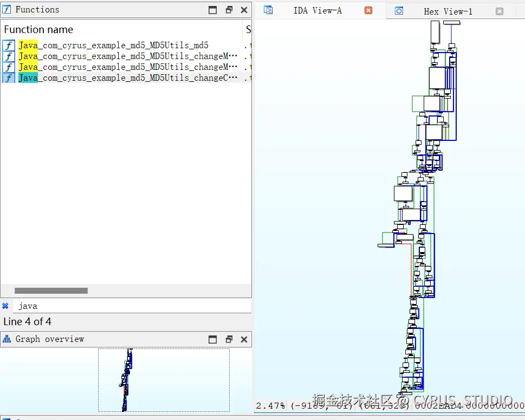Click the Functions horizontal scrollbar thumb
The width and height of the screenshot is (525, 420).
point(51,290)
